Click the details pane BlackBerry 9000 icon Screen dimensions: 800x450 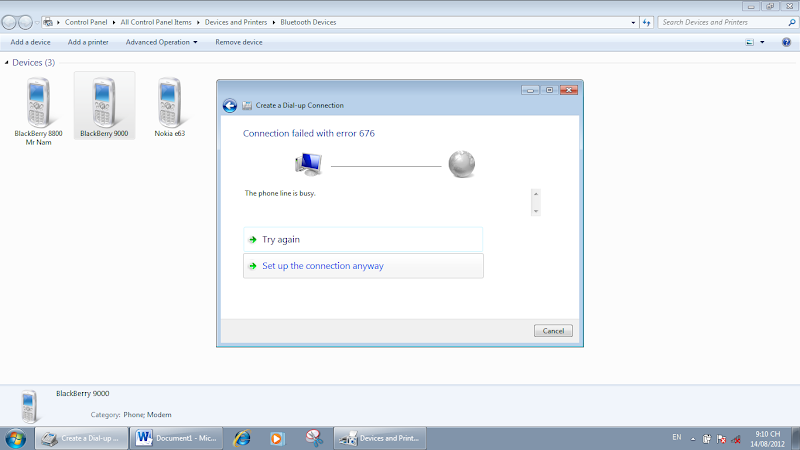(x=29, y=407)
